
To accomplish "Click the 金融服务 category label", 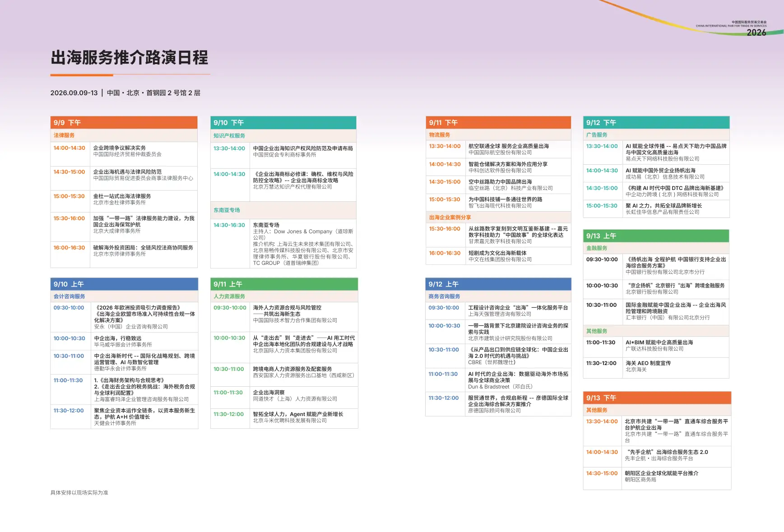I will tap(597, 248).
